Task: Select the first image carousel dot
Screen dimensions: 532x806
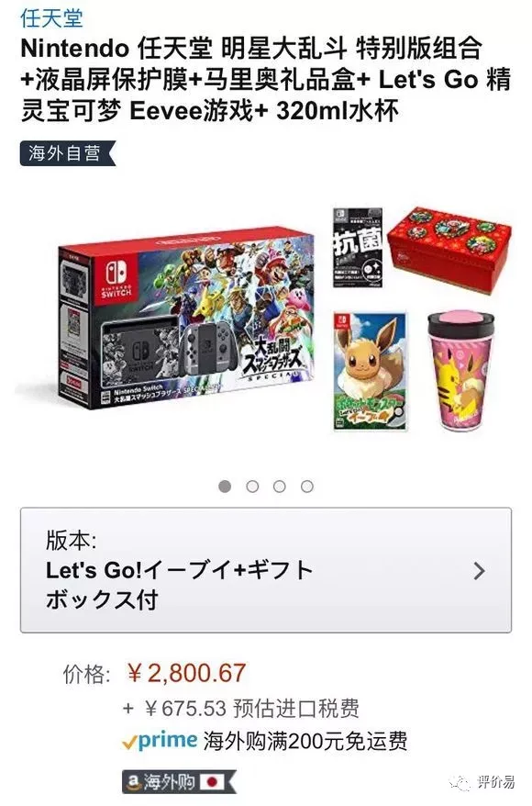Action: 225,487
